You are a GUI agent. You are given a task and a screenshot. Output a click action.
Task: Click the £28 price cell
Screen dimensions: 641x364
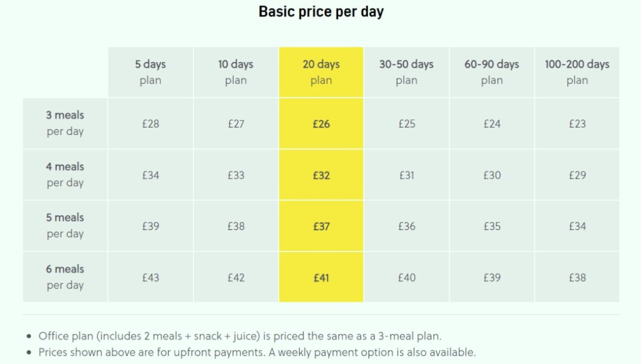(150, 124)
